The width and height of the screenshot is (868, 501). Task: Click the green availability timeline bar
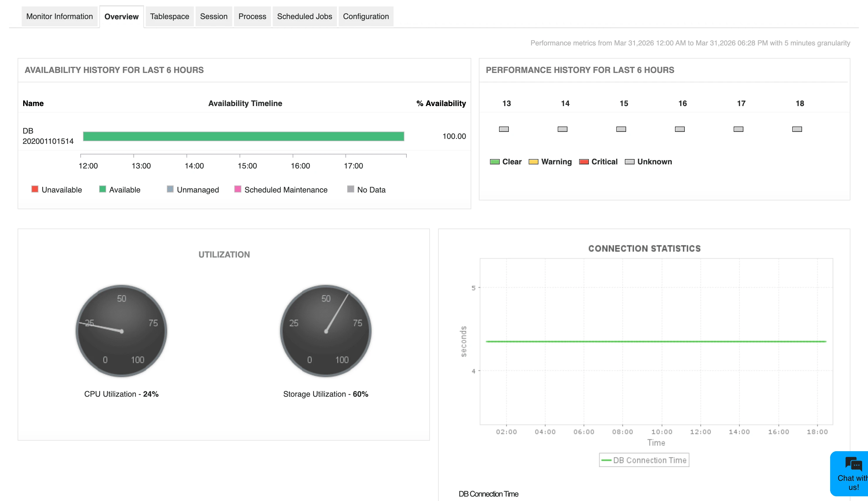[244, 136]
